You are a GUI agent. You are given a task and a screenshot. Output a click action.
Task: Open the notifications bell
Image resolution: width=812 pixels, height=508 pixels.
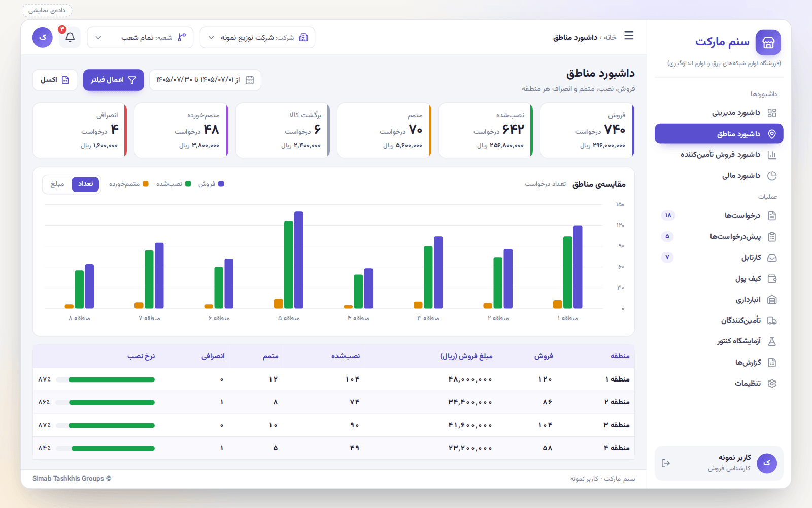(70, 38)
